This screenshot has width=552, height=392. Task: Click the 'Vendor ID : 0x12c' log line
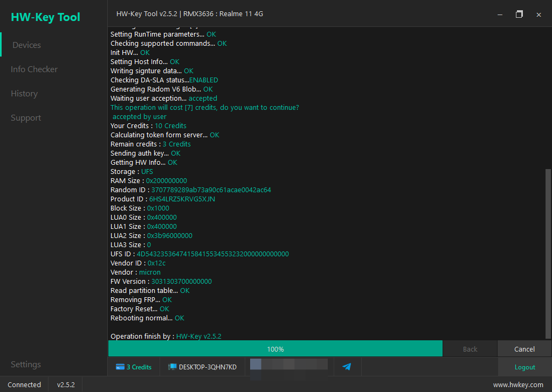pyautogui.click(x=138, y=263)
